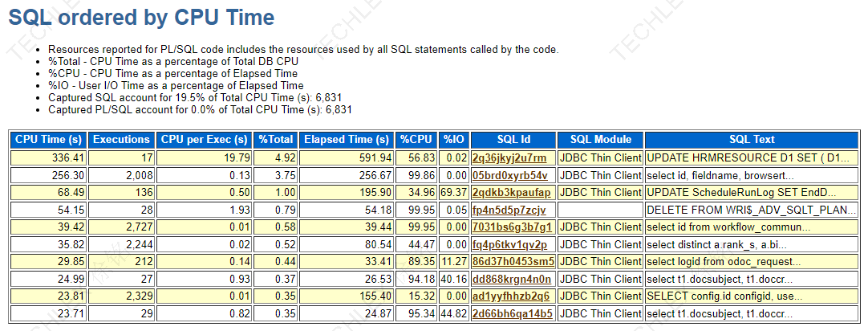Click the CPU Time (s) column header
Image resolution: width=868 pixels, height=331 pixels.
[49, 140]
